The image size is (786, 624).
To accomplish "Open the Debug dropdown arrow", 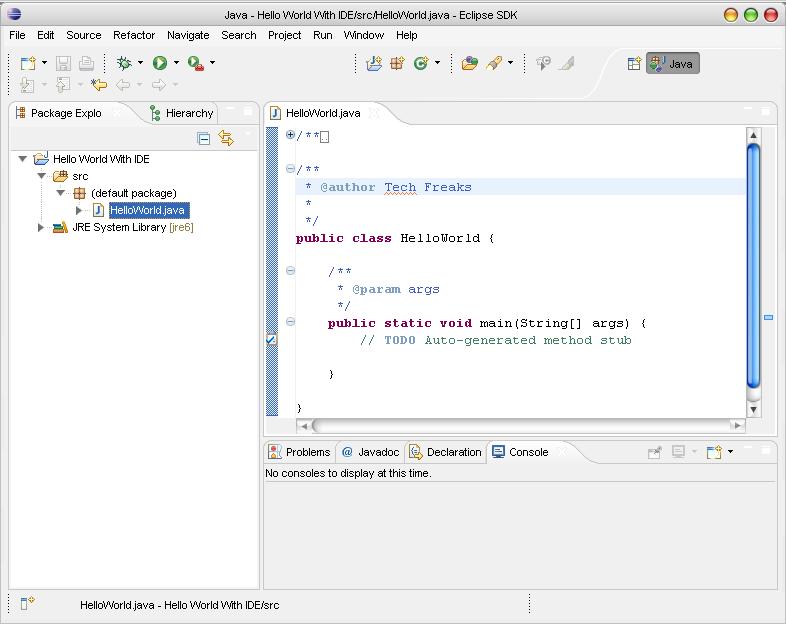I will pos(140,63).
